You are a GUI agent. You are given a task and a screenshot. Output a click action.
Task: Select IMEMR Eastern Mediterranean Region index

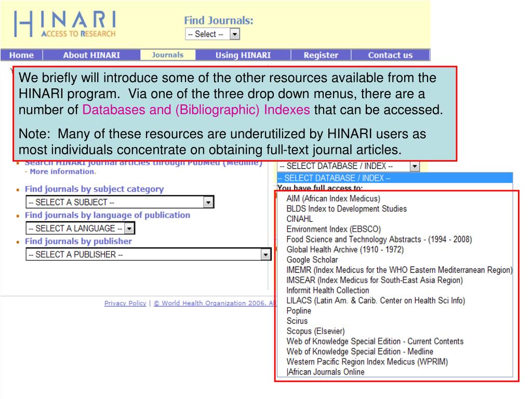point(400,270)
